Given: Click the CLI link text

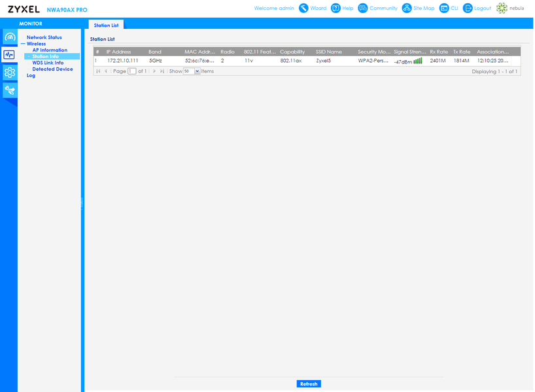Looking at the screenshot, I should (x=454, y=8).
